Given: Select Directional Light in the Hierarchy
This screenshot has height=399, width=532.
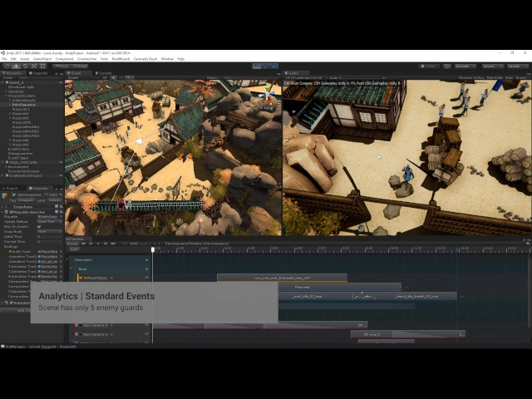Looking at the screenshot, I should [x=21, y=87].
